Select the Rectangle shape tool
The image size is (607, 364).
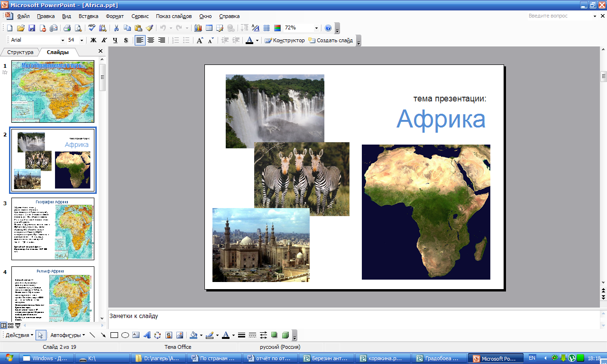click(x=114, y=335)
